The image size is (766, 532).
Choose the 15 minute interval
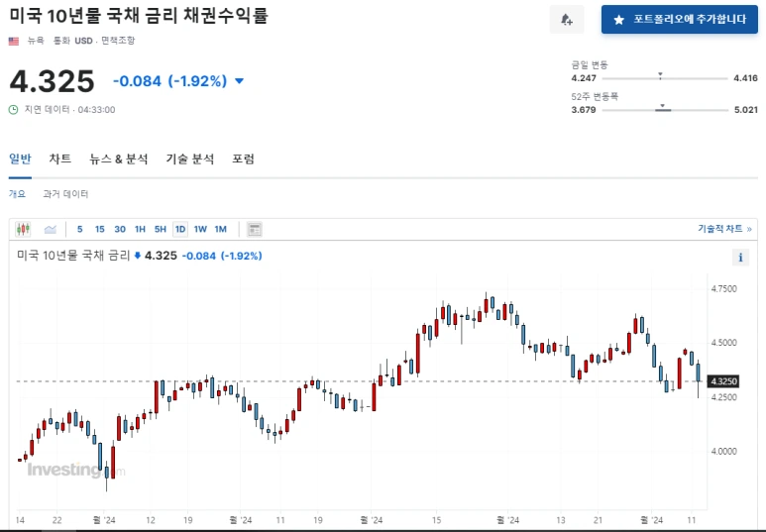[100, 229]
